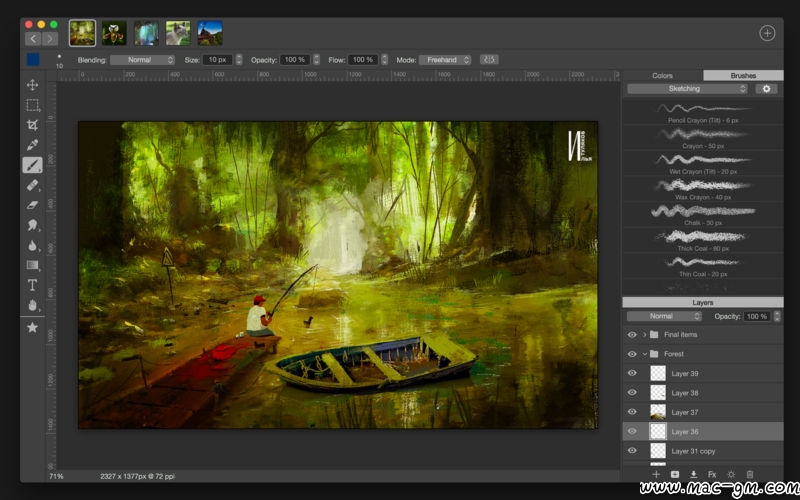Open the Blending mode dropdown in toolbar
The height and width of the screenshot is (500, 800).
pyautogui.click(x=142, y=60)
